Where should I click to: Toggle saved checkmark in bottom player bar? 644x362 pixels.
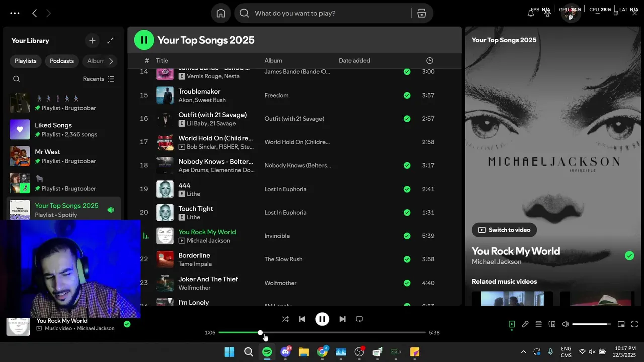(127, 324)
